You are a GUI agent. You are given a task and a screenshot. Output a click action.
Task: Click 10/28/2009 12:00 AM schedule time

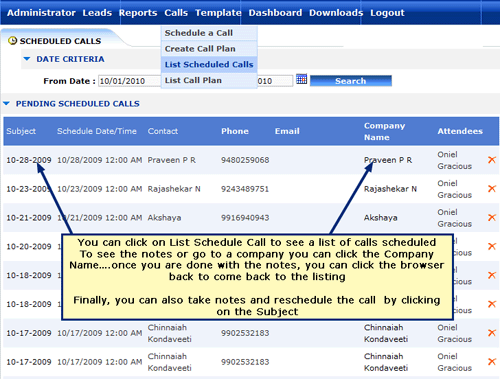[100, 160]
